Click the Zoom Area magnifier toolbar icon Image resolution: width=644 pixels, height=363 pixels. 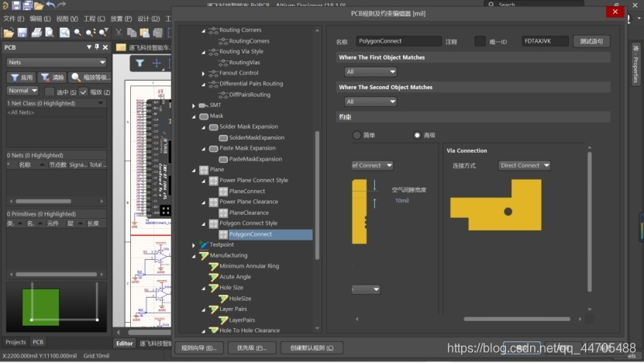coord(77,33)
